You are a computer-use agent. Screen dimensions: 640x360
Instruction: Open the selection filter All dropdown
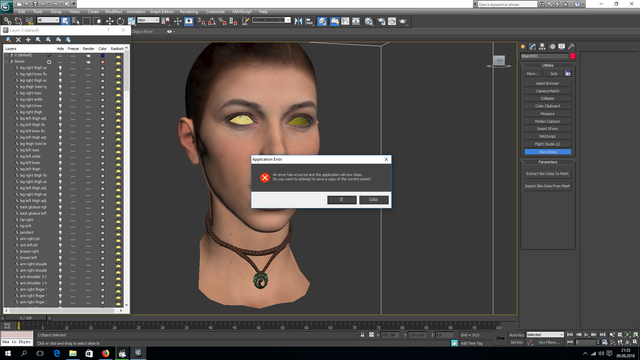click(x=48, y=20)
